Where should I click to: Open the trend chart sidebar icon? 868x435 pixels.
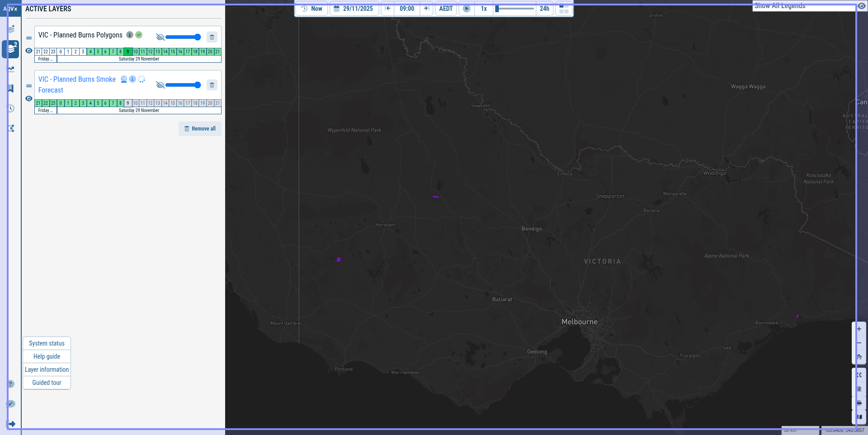pos(11,69)
